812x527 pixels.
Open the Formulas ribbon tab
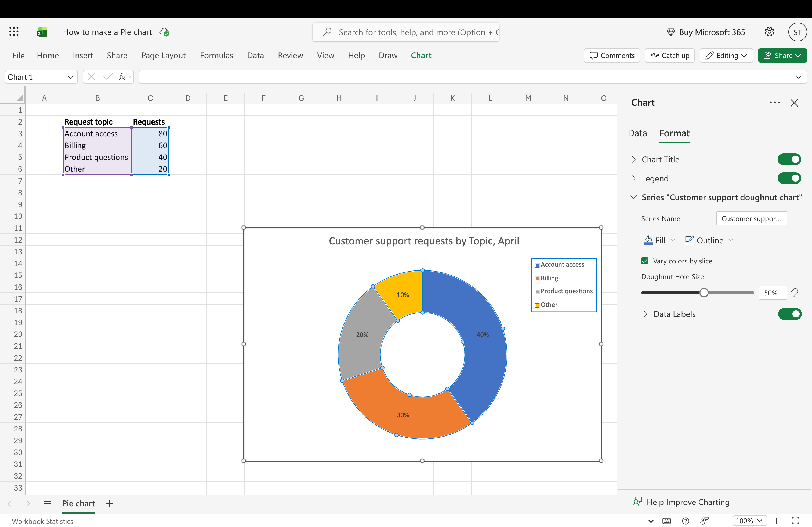(216, 56)
